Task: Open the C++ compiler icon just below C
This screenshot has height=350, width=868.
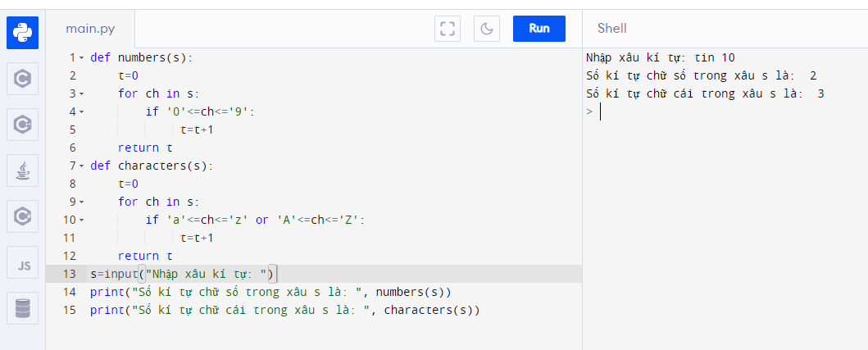Action: [22, 125]
